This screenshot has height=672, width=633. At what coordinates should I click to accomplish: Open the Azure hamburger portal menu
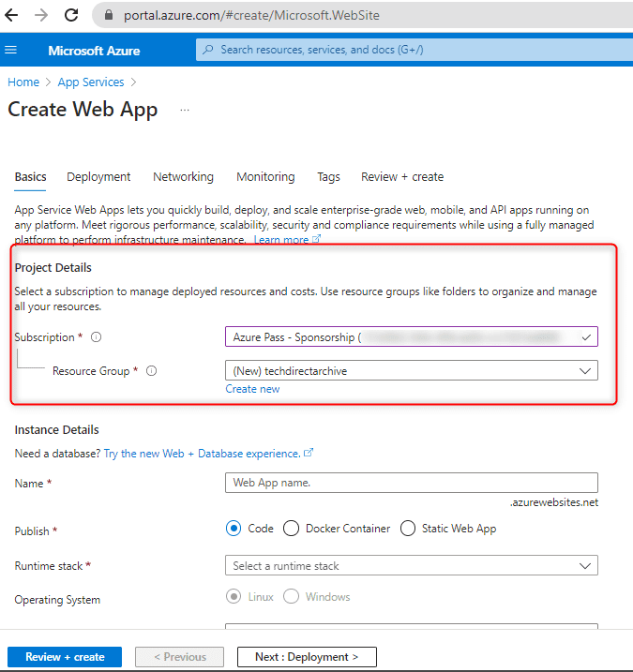tap(10, 51)
